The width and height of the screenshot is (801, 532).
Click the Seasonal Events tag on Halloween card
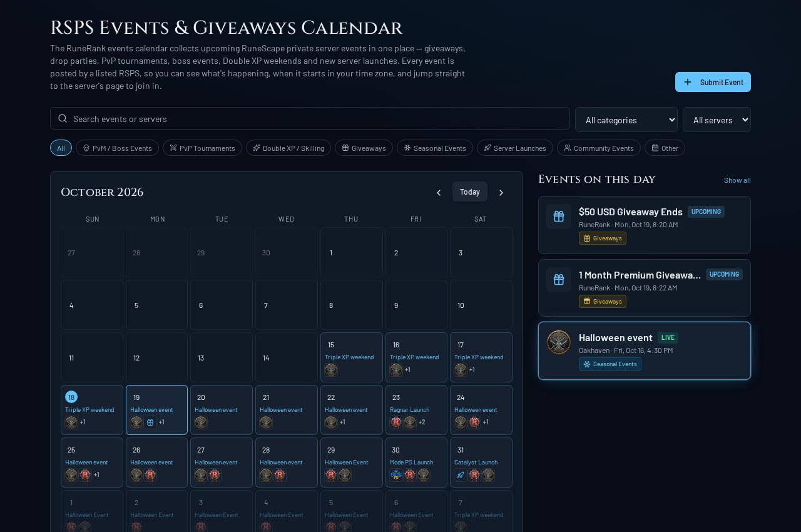coord(610,364)
